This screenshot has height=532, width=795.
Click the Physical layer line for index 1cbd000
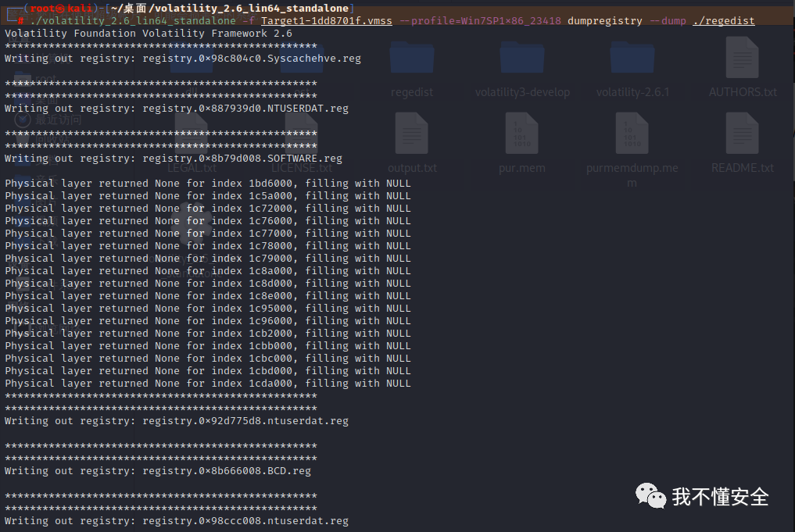point(208,371)
